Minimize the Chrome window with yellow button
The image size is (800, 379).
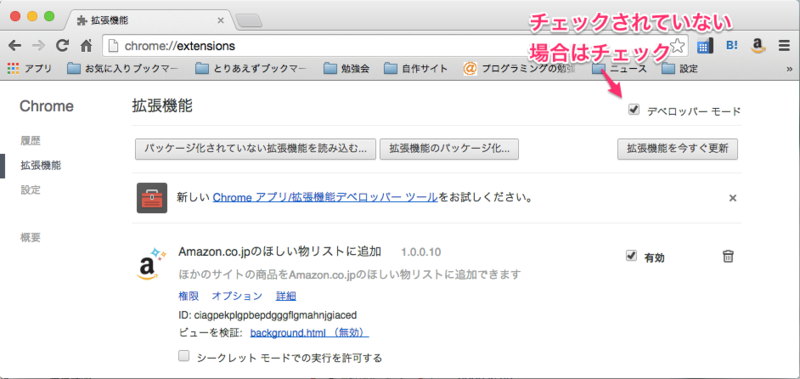pos(32,16)
